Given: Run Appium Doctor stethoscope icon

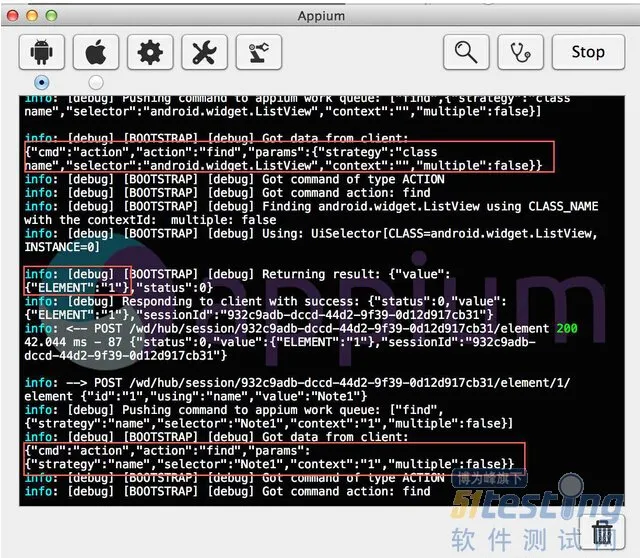Looking at the screenshot, I should 520,52.
